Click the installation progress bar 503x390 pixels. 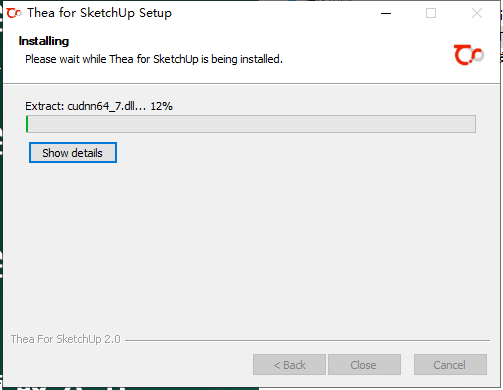pyautogui.click(x=251, y=124)
